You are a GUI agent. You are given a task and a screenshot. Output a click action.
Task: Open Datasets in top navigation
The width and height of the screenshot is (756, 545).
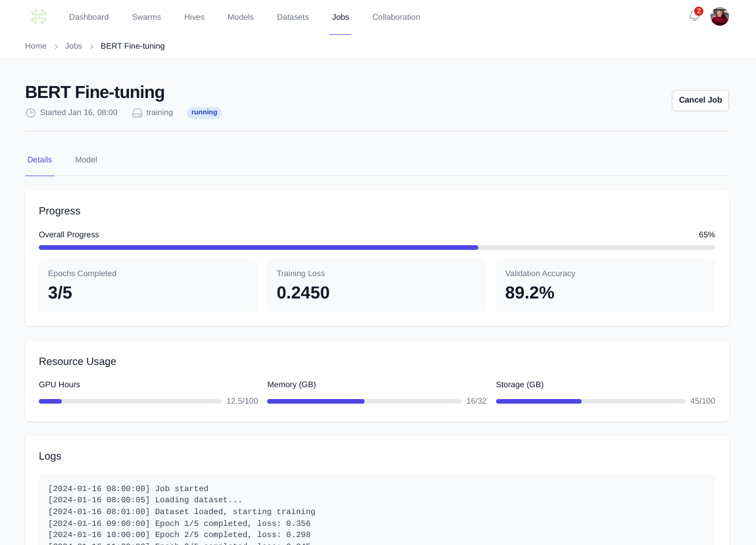point(293,17)
